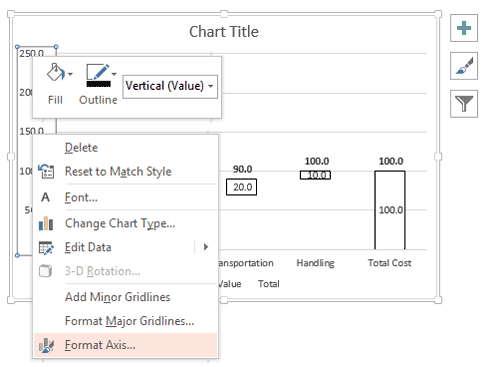502x367 pixels.
Task: Click the 100.0 label above Handling
Action: coord(317,161)
